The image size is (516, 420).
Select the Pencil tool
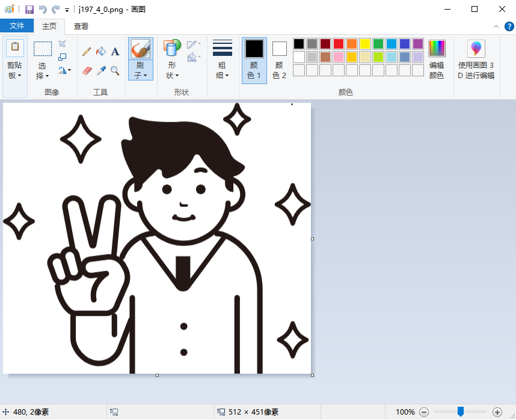tap(87, 52)
